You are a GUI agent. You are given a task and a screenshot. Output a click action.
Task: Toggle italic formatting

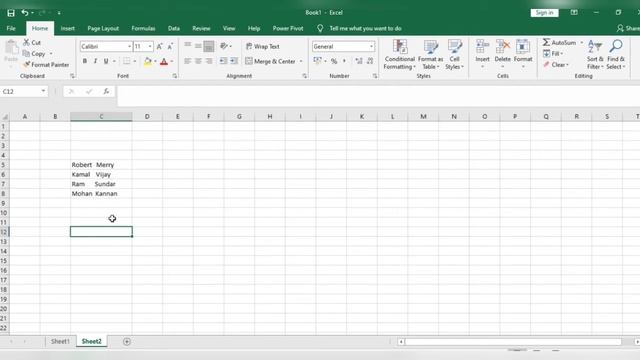click(x=95, y=61)
